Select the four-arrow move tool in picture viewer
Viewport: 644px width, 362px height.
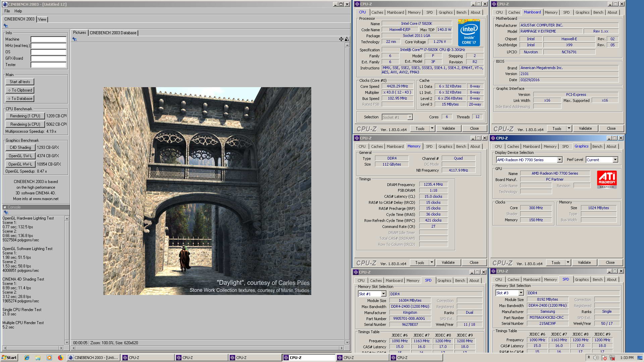coord(341,39)
